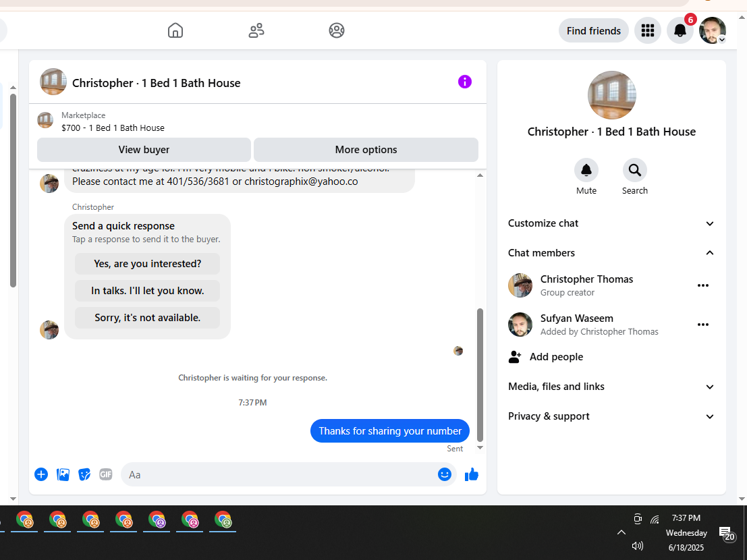The height and width of the screenshot is (560, 747).
Task: Open notifications bell with 6 badge
Action: click(680, 30)
